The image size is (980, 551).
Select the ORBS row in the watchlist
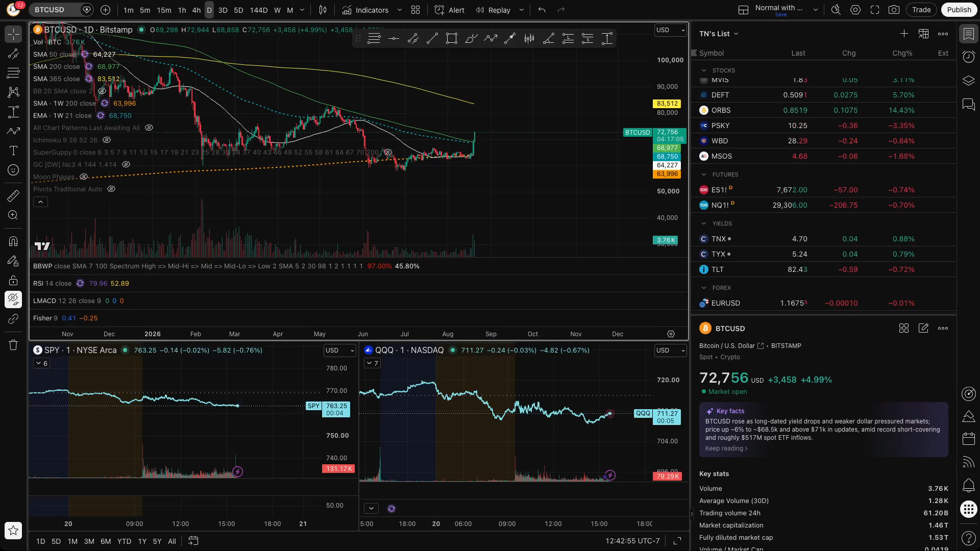(x=824, y=110)
